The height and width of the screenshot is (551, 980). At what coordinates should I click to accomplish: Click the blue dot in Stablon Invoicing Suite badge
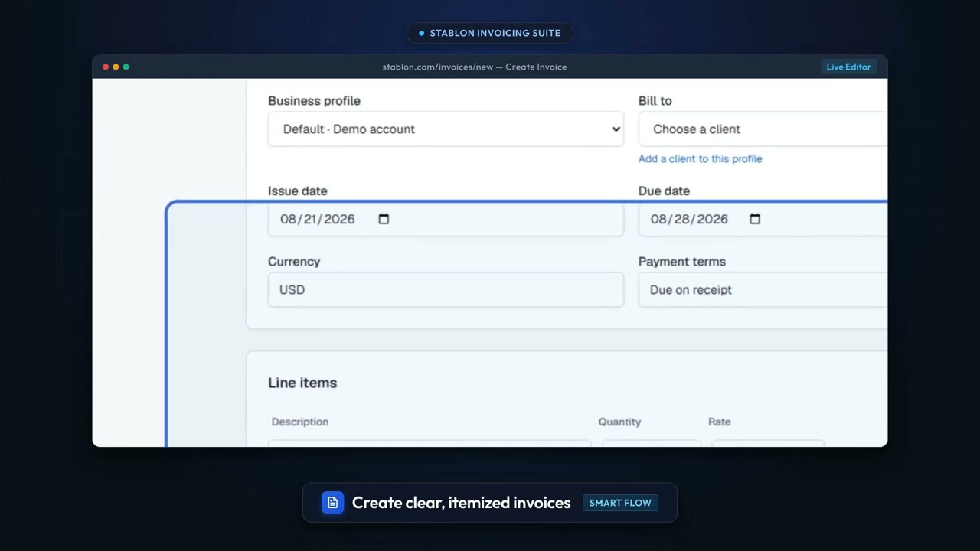421,33
